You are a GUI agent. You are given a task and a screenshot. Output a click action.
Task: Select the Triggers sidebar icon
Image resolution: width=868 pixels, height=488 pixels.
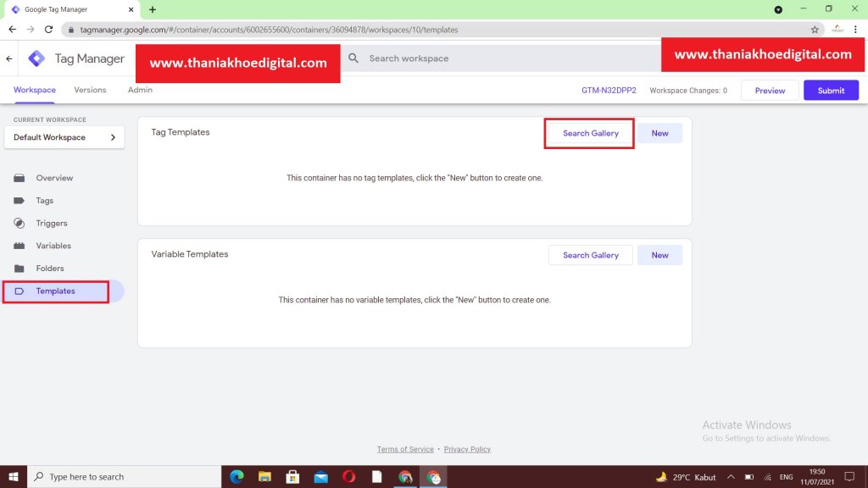tap(19, 224)
